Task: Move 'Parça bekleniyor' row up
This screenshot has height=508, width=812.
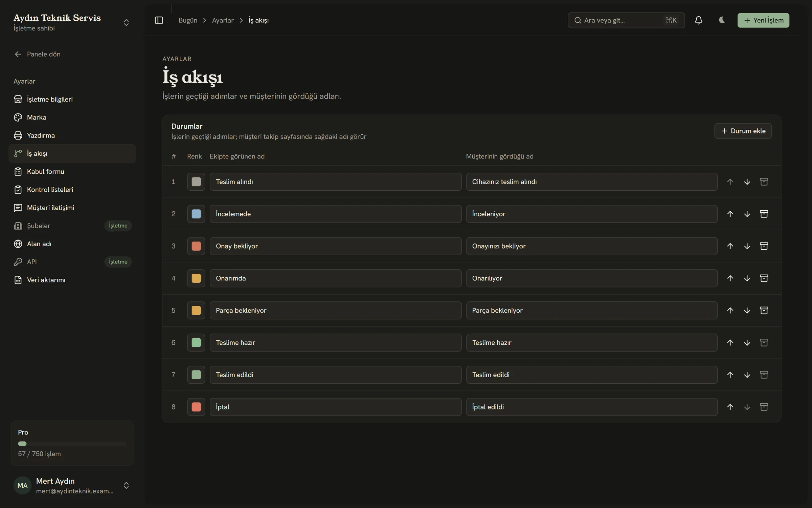Action: click(730, 310)
